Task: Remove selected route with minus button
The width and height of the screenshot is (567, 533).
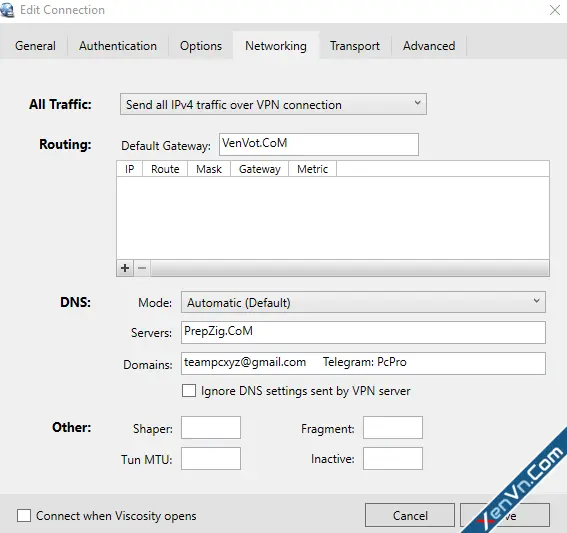Action: coord(142,268)
